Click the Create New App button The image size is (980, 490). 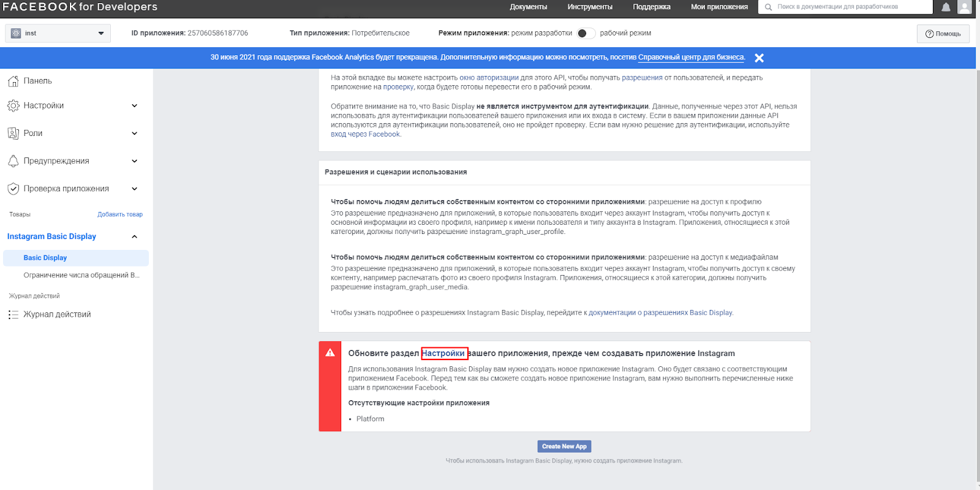pos(564,447)
